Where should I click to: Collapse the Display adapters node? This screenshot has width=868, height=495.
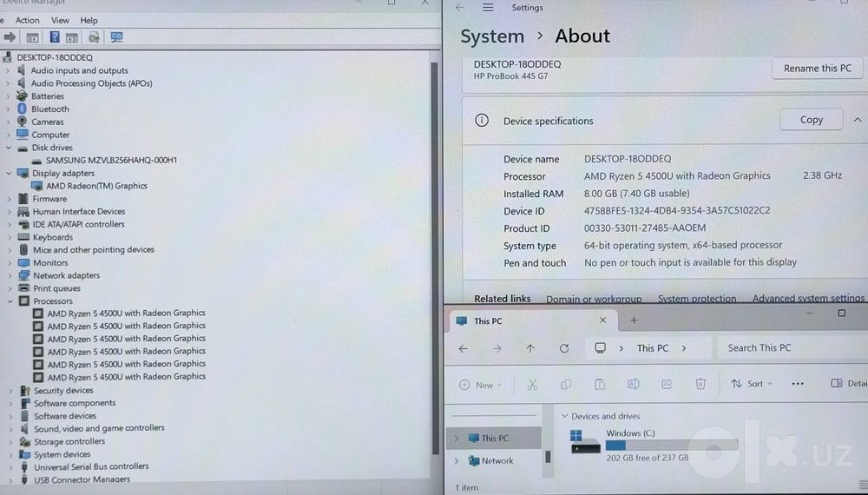pos(9,174)
